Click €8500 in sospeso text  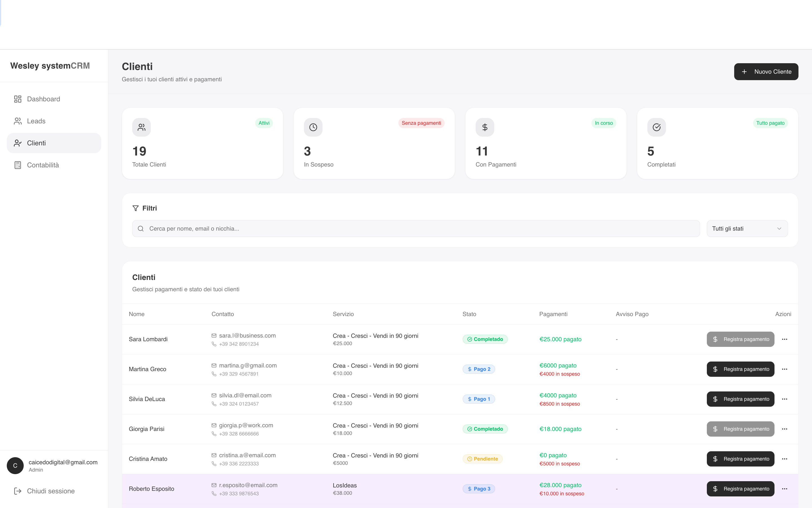(x=559, y=404)
